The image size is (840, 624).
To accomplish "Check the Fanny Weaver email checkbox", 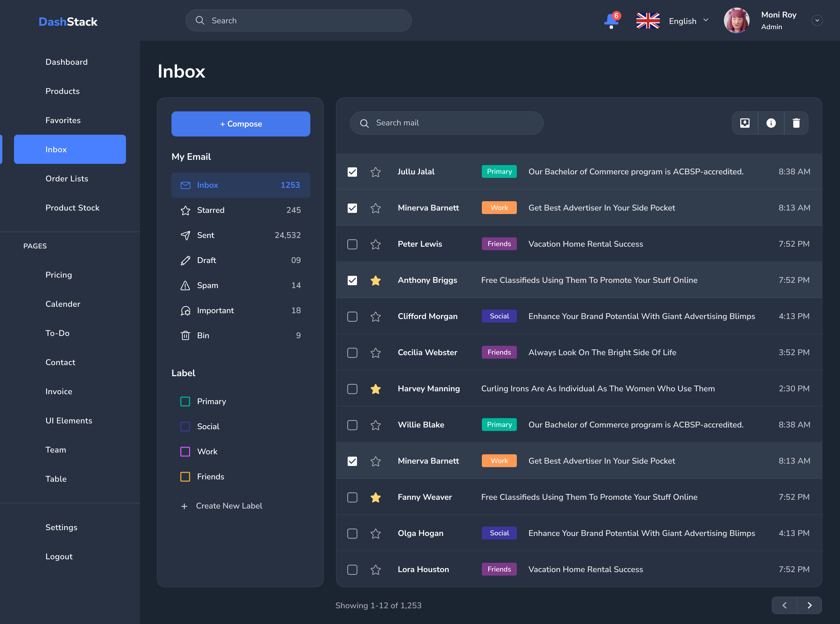I will tap(352, 497).
